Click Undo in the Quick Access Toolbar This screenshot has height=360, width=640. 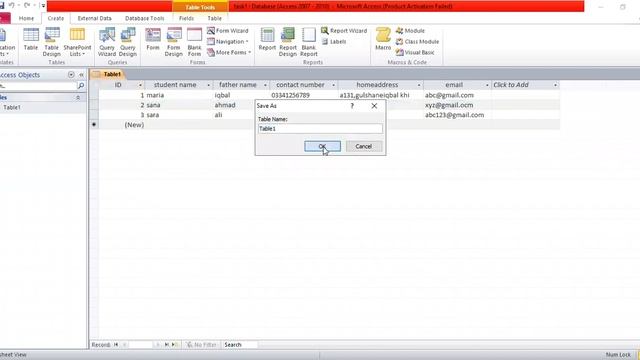pyautogui.click(x=11, y=5)
